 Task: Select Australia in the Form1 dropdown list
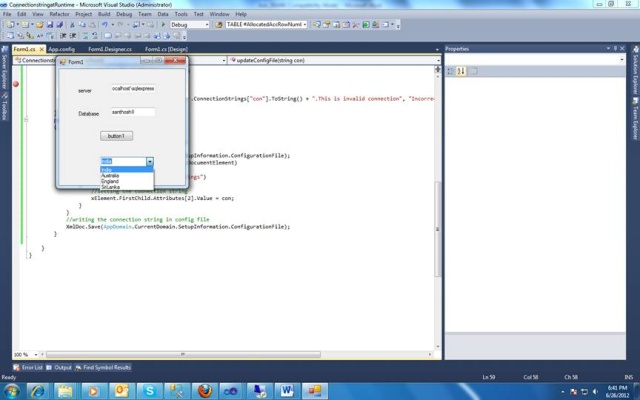(x=127, y=176)
